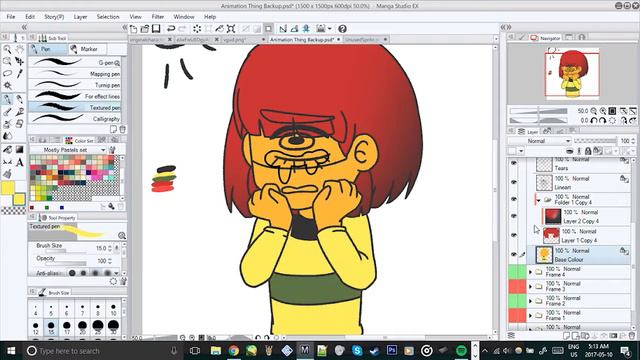Toggle snap to grid toolbar icon
The width and height of the screenshot is (640, 360).
306,29
